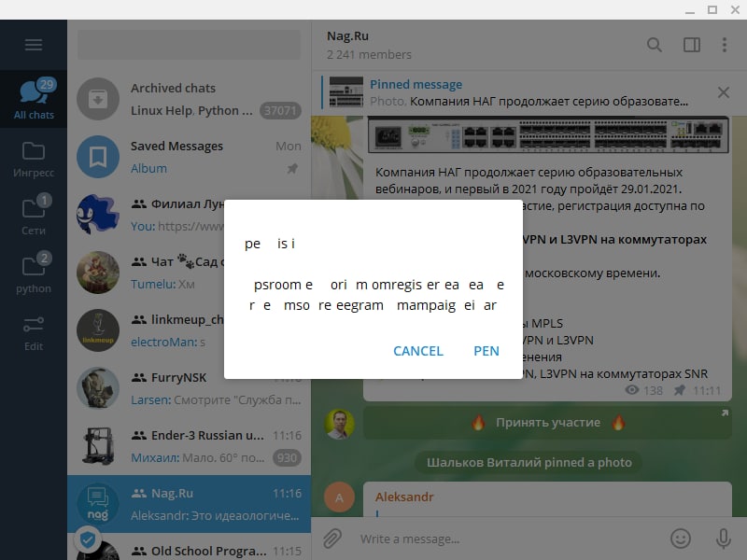747x560 pixels.
Task: Click the linkmeup avatar
Action: [98, 330]
